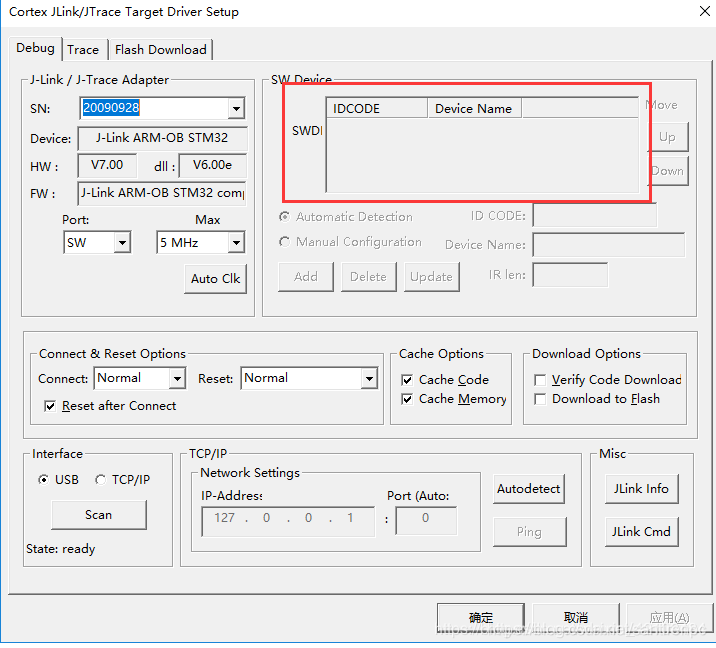
Task: Click the HW version V7.00 field
Action: [x=107, y=165]
